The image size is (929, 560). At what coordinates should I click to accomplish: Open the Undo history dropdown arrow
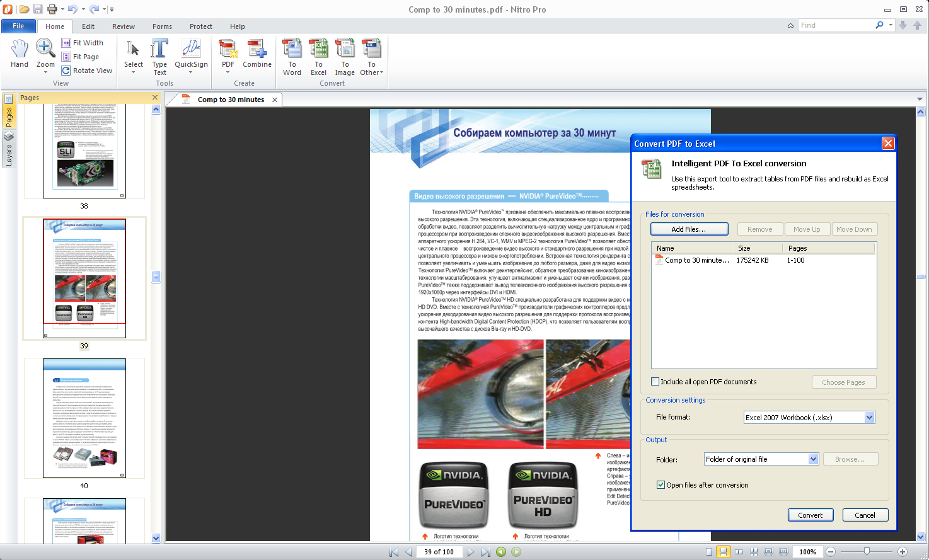click(x=82, y=9)
